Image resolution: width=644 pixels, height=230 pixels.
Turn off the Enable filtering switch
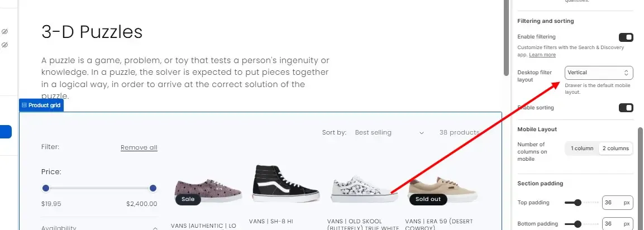626,37
